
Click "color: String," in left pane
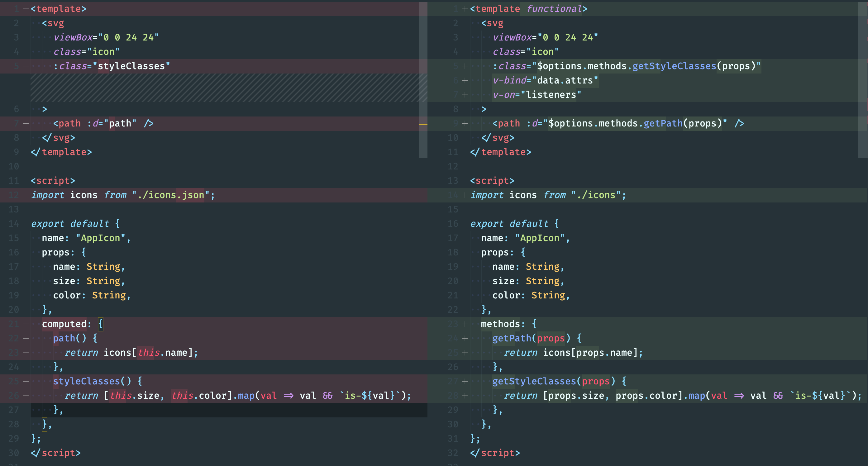92,295
